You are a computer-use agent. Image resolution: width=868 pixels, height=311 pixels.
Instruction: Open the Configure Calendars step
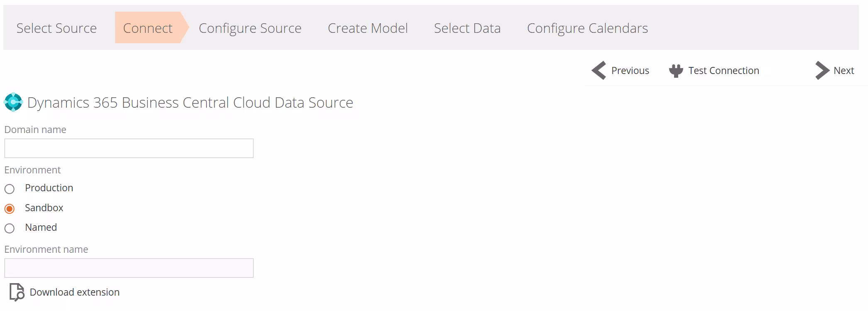(x=587, y=28)
